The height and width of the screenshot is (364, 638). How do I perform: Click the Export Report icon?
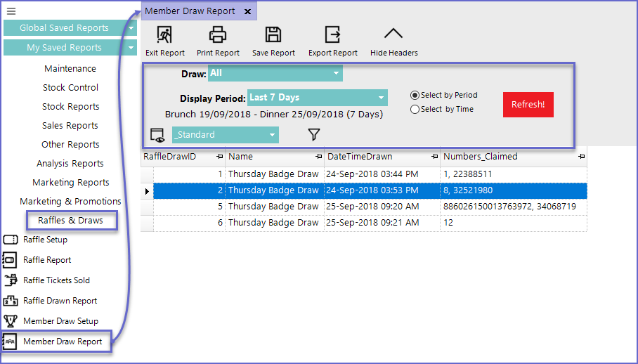coord(332,35)
